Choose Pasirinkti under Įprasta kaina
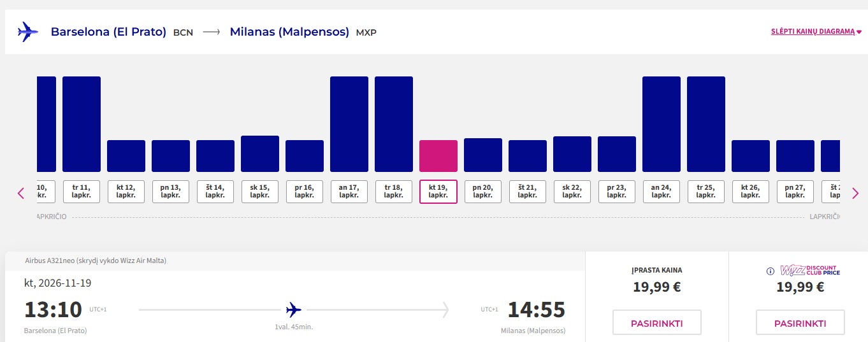This screenshot has width=868, height=342. (657, 323)
